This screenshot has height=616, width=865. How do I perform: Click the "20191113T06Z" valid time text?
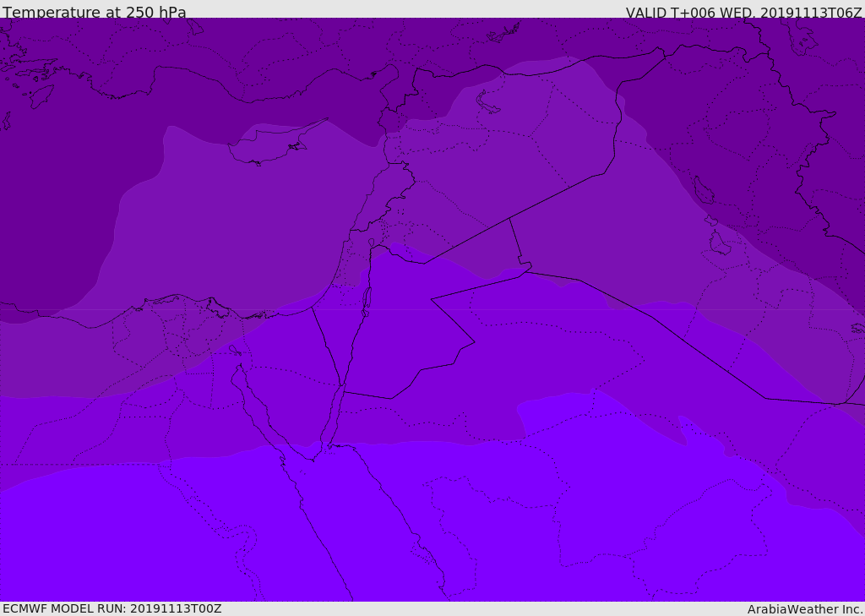[x=811, y=13]
